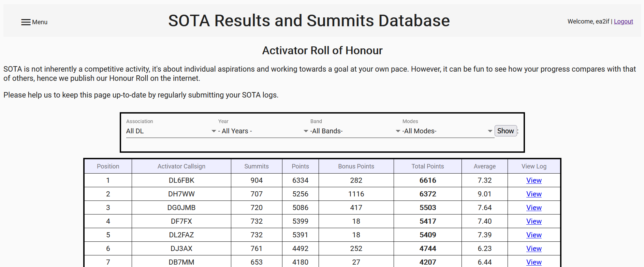Image resolution: width=644 pixels, height=267 pixels.
Task: Open the Modes dropdown showing All Modes
Action: click(x=448, y=131)
